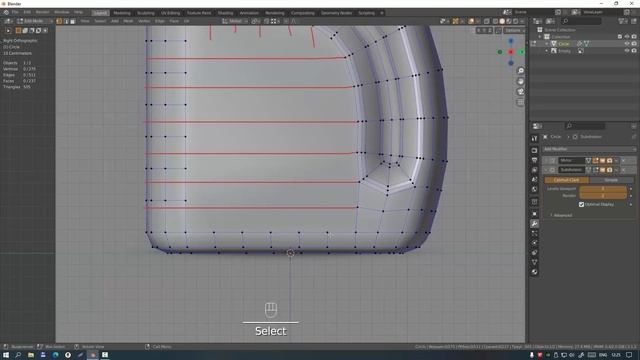The width and height of the screenshot is (640, 360).
Task: Open the File menu
Action: (15, 12)
